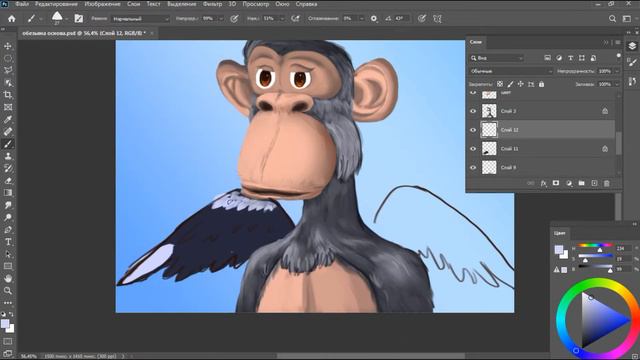
Task: Toggle lock position in Layers panel
Action: [x=520, y=84]
